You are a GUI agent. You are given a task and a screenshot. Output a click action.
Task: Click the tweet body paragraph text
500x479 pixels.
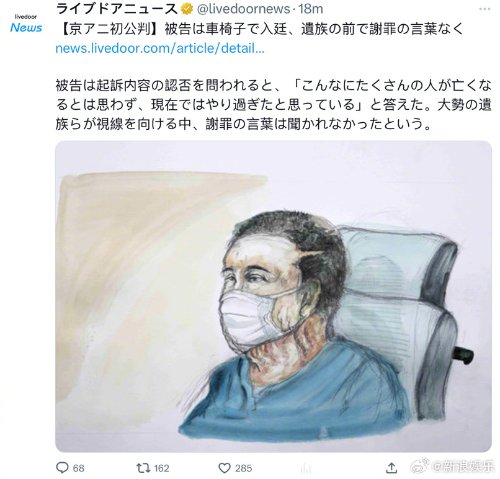[273, 105]
